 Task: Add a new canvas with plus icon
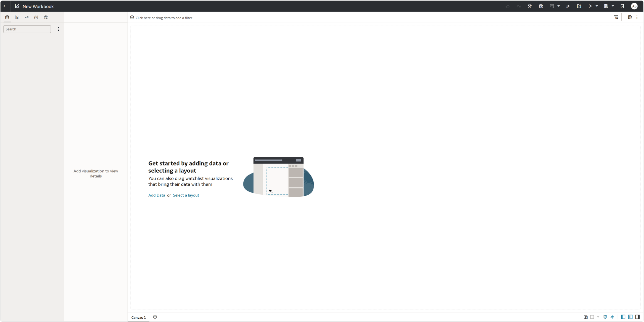pos(155,317)
